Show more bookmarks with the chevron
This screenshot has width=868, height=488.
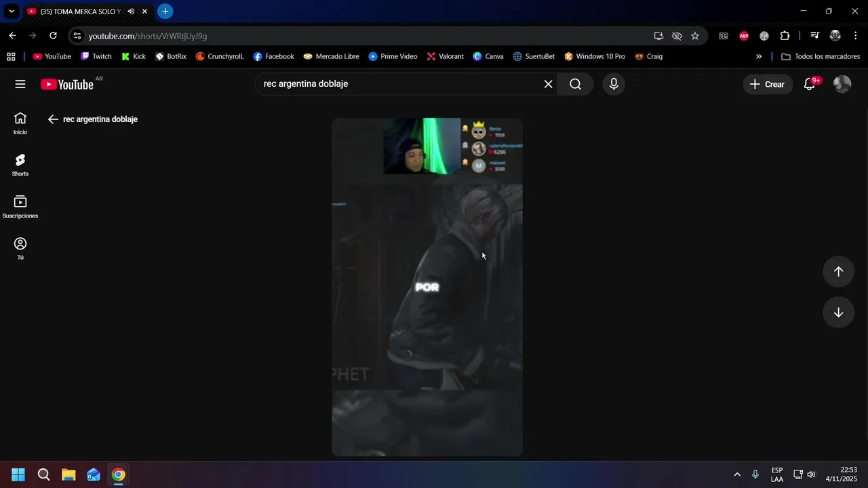tap(759, 57)
